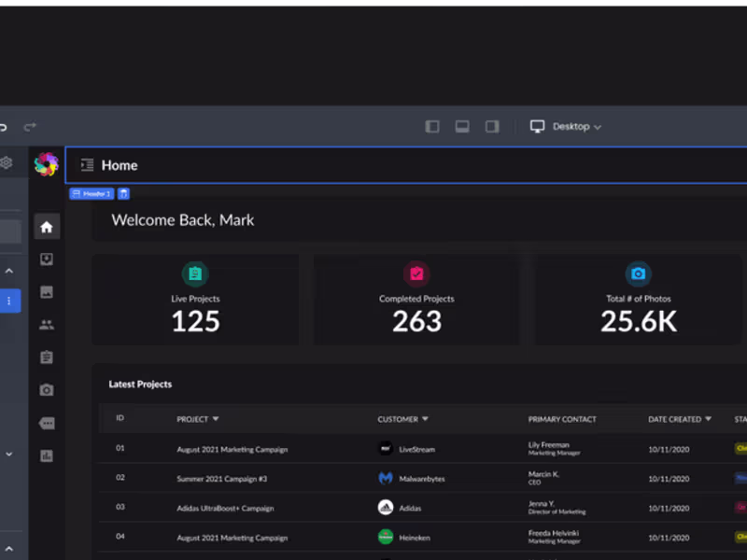Click the redo arrow in the toolbar
This screenshot has width=747, height=560.
32,127
